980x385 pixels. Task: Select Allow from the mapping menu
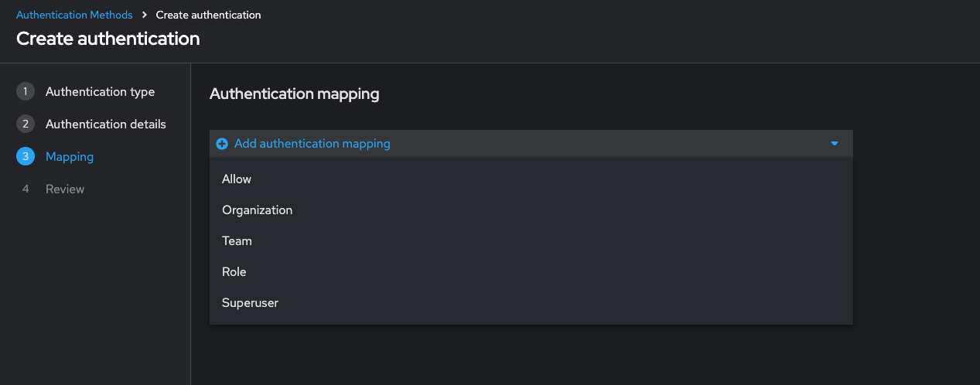pos(237,179)
